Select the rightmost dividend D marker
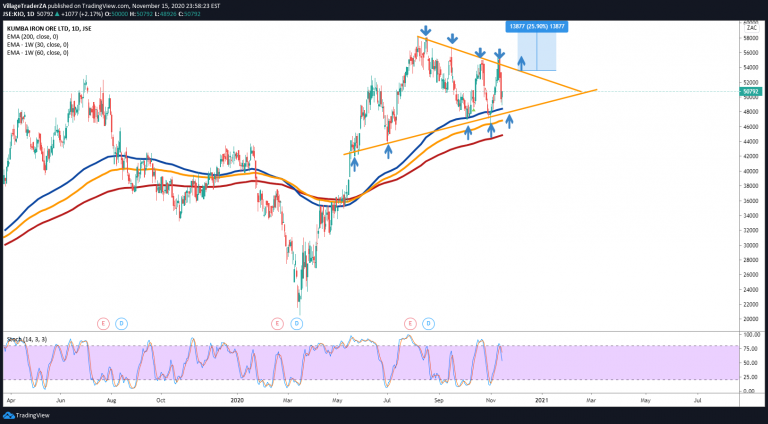 coord(428,323)
